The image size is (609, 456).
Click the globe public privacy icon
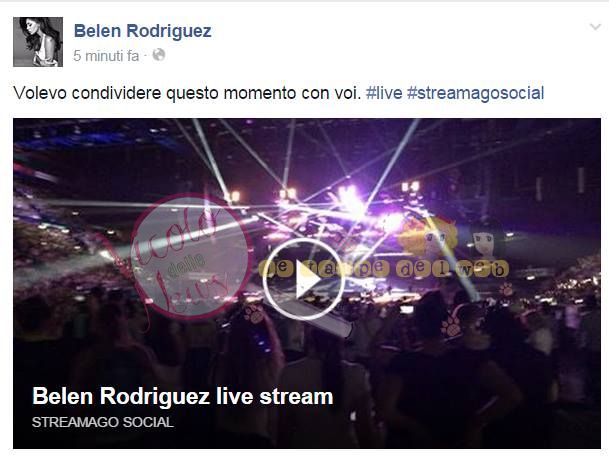coord(159,55)
